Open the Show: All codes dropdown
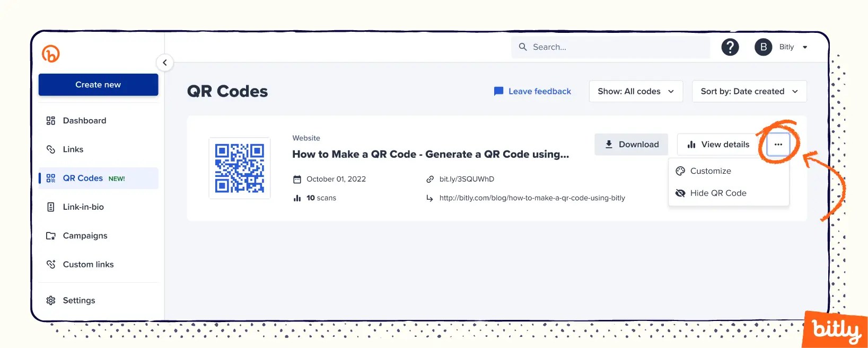The image size is (868, 348). click(x=636, y=91)
